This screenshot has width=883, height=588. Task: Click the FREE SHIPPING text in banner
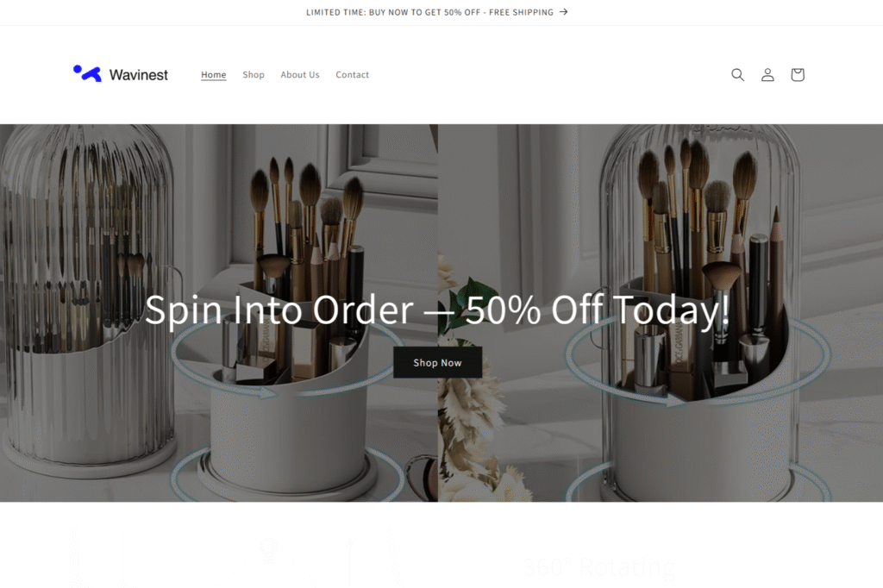pyautogui.click(x=521, y=12)
